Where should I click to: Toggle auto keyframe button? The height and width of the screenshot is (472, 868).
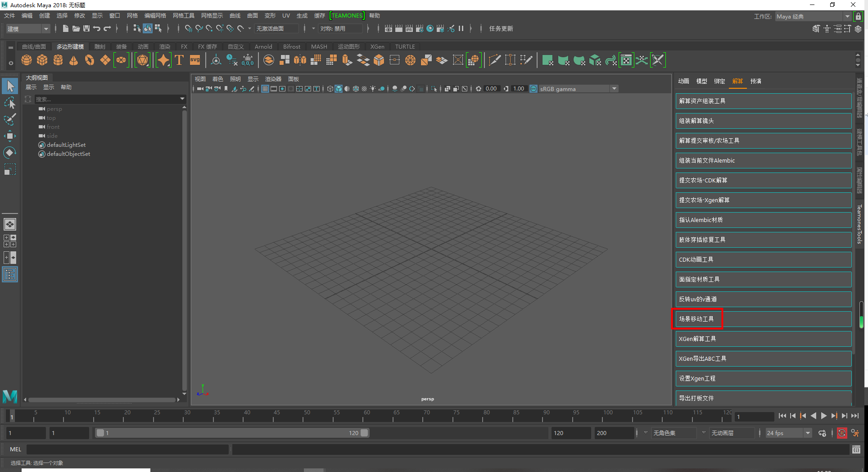(841, 433)
